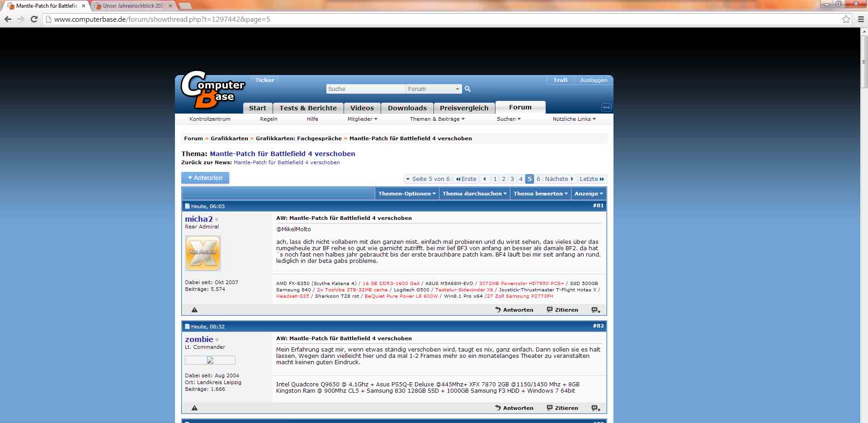This screenshot has width=868, height=423.
Task: Click Zitieren on post #82
Action: [x=562, y=408]
